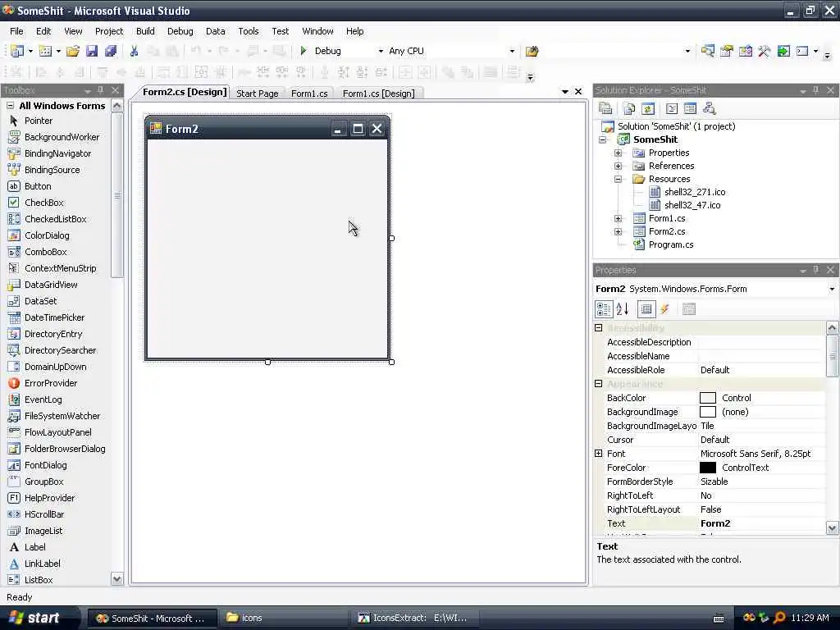Click the Properties grid scroll down arrow
The width and height of the screenshot is (840, 630).
point(832,527)
